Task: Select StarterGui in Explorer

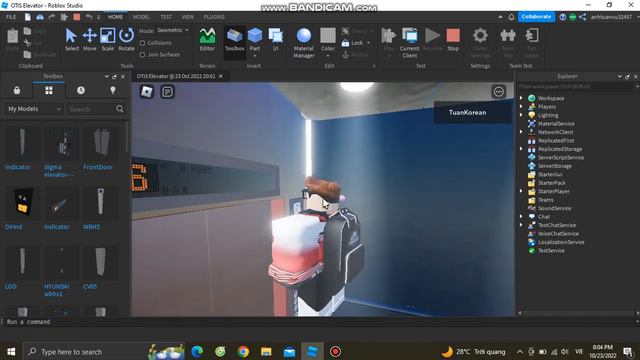Action: [x=550, y=174]
